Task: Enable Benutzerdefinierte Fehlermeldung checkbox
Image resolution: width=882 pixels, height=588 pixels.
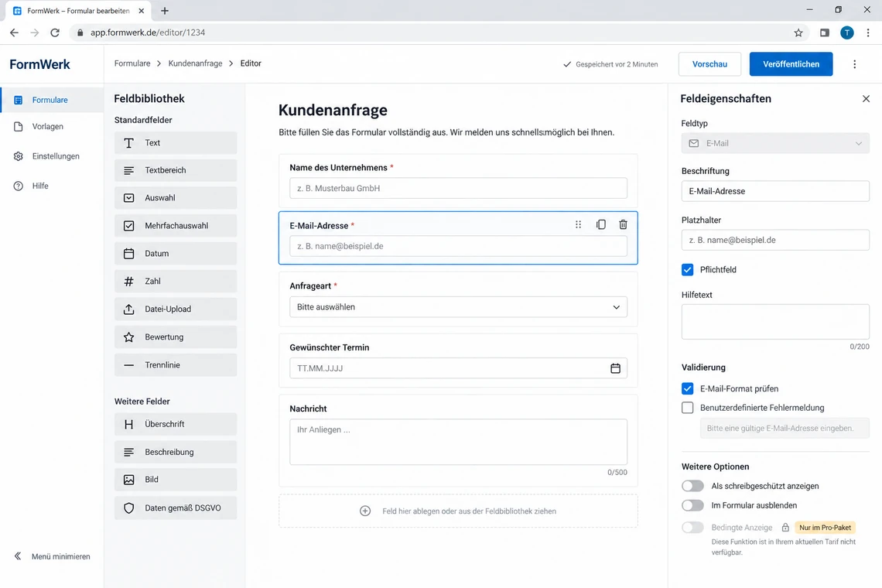Action: click(x=687, y=408)
